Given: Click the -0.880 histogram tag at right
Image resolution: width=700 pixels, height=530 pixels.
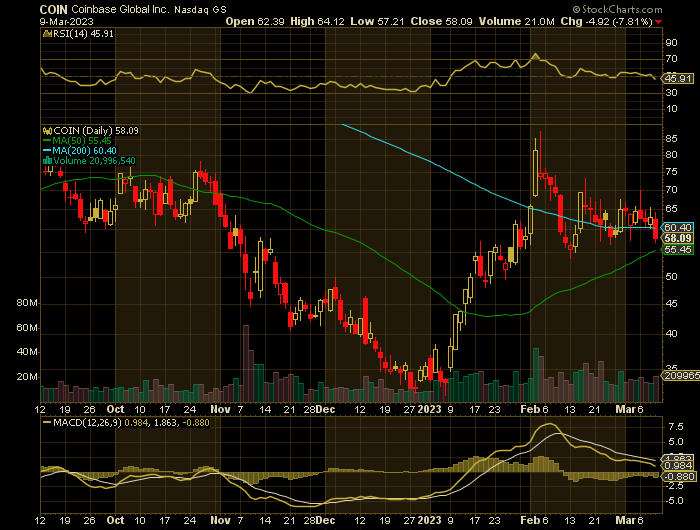Looking at the screenshot, I should [679, 476].
